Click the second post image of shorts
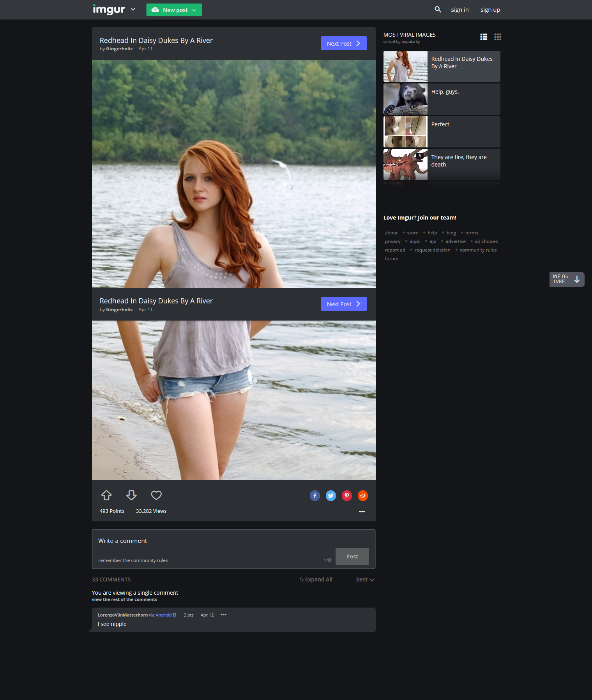This screenshot has height=700, width=592. (x=234, y=400)
